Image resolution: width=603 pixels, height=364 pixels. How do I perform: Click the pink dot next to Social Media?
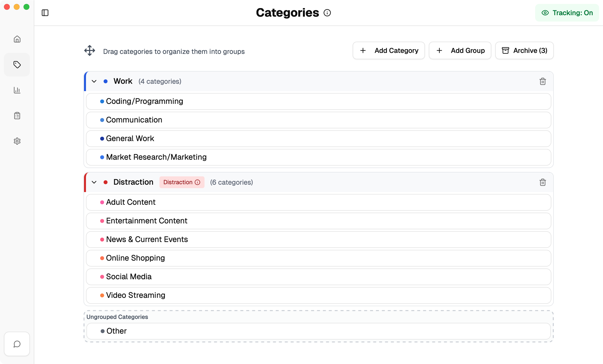tap(102, 277)
